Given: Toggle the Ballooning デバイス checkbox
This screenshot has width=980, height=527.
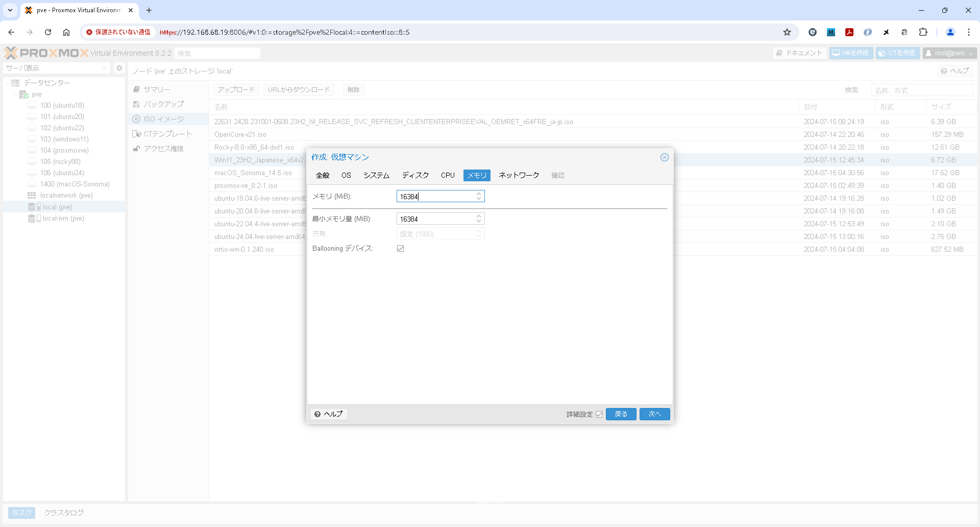Looking at the screenshot, I should tap(401, 249).
